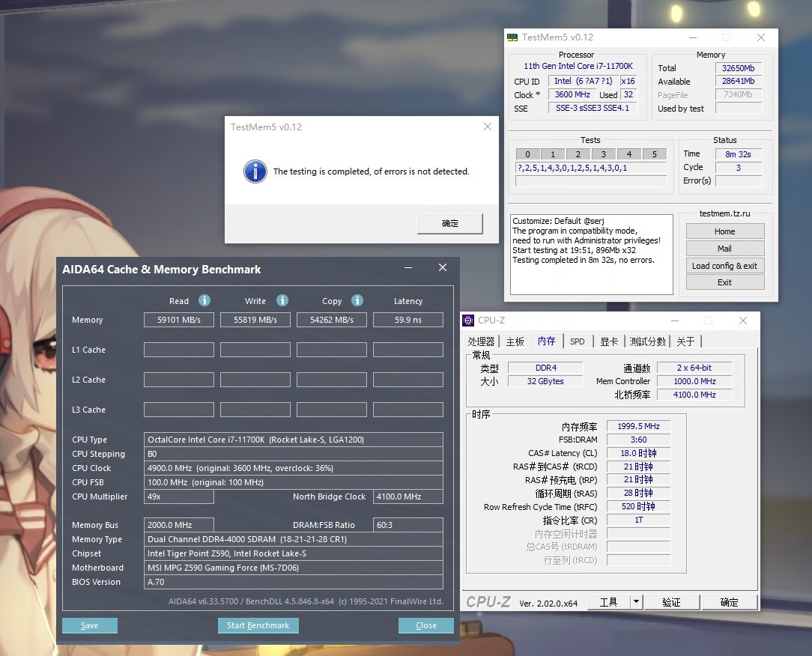
Task: Open the 关于 tab in CPU-Z
Action: click(685, 341)
